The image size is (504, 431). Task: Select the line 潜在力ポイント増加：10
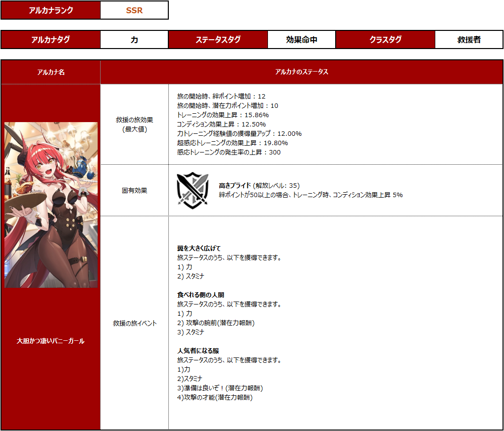click(228, 105)
